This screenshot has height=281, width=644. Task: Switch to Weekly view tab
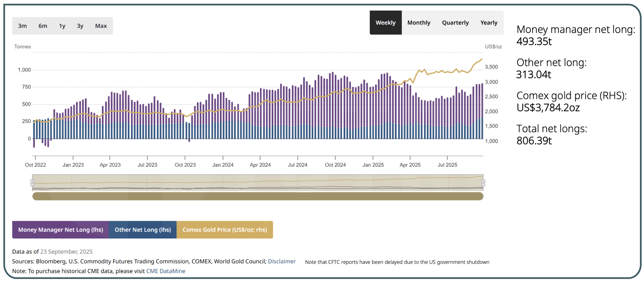click(385, 23)
